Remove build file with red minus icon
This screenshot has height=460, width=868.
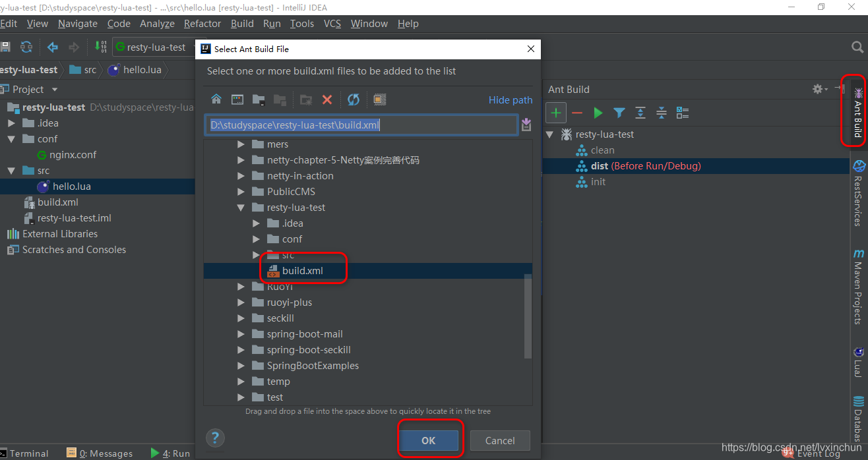coord(577,113)
